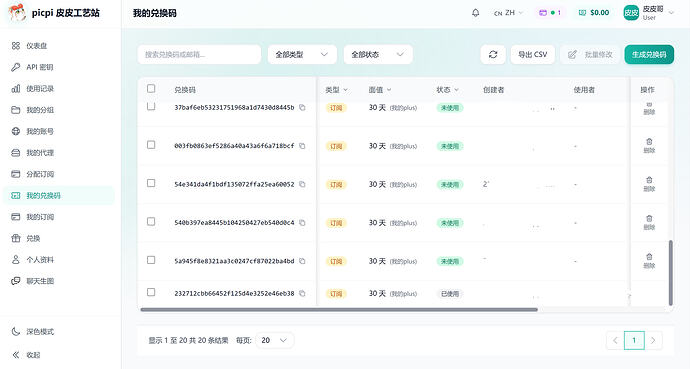
Task: Select page 1 in pagination
Action: pyautogui.click(x=634, y=340)
